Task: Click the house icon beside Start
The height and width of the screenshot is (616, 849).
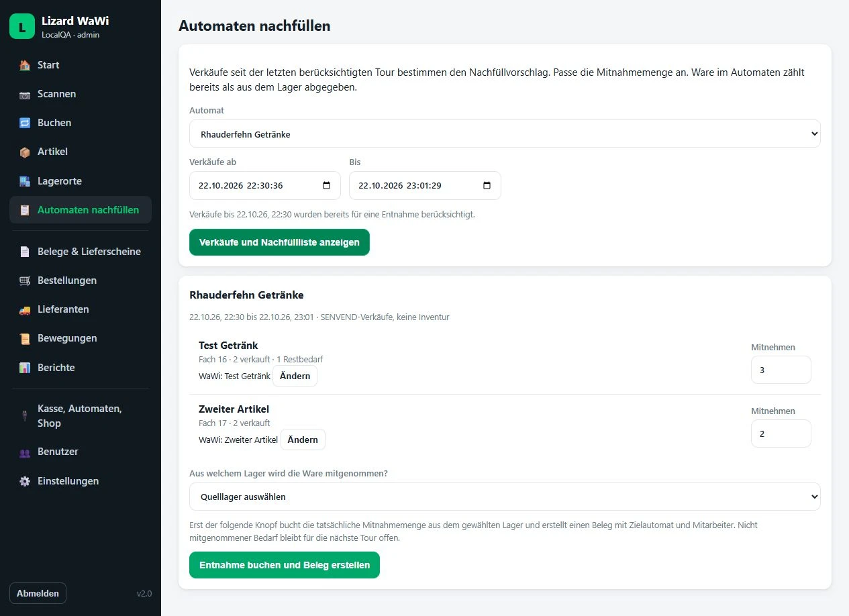Action: pyautogui.click(x=25, y=65)
